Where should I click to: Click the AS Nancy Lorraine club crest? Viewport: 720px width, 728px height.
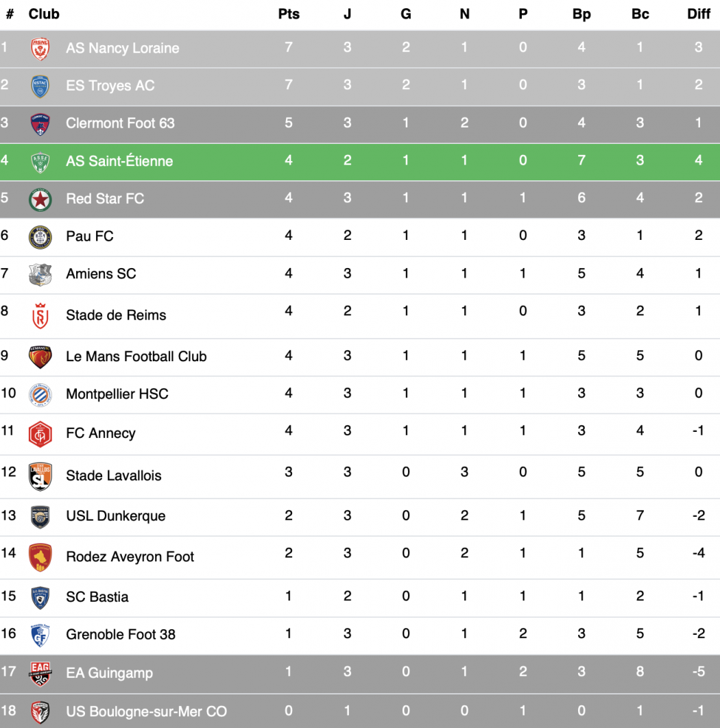click(x=40, y=49)
